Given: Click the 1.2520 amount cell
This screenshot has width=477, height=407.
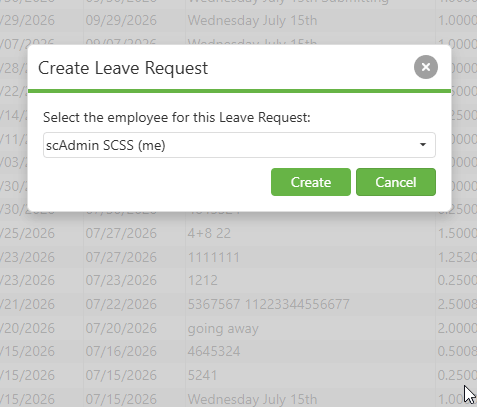Looking at the screenshot, I should (x=457, y=257).
